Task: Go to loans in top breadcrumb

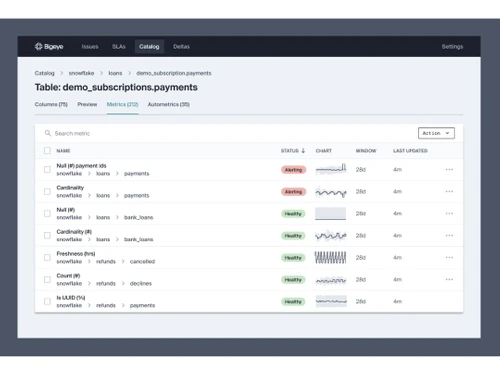Action: (x=115, y=73)
